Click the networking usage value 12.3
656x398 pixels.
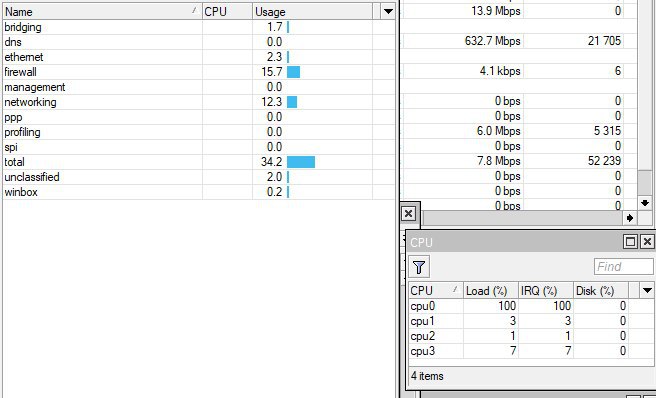[x=272, y=102]
